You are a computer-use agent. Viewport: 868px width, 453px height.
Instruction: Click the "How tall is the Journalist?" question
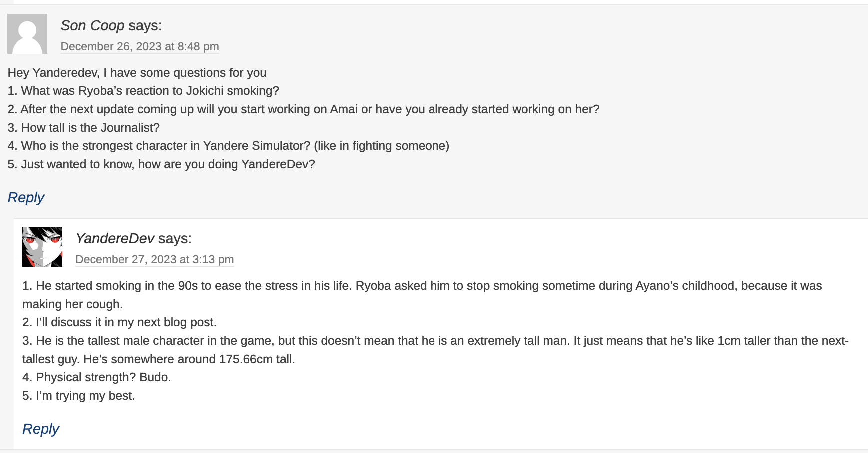pyautogui.click(x=84, y=128)
